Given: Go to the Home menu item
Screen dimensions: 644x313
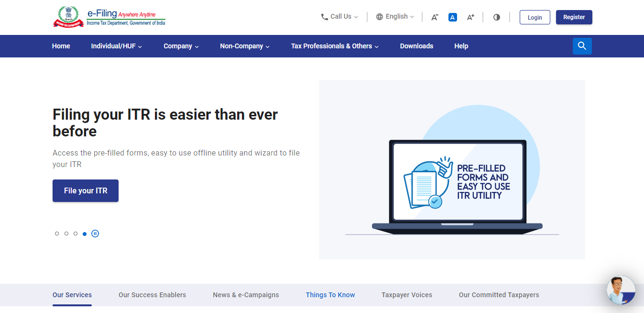Looking at the screenshot, I should point(61,46).
